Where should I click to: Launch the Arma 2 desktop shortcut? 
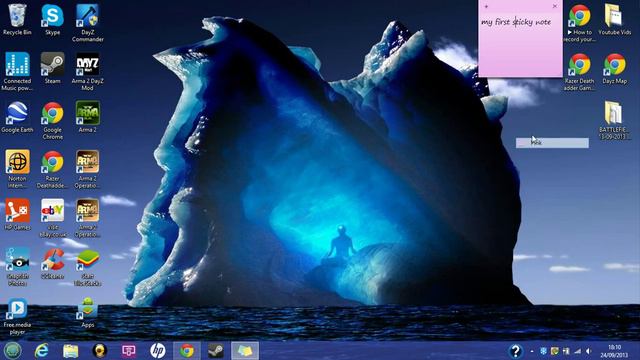click(87, 117)
